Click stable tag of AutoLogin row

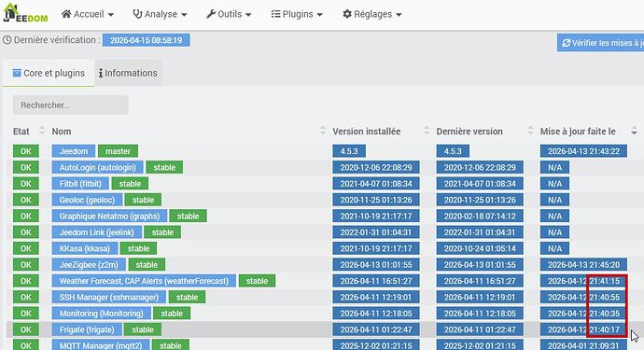164,168
